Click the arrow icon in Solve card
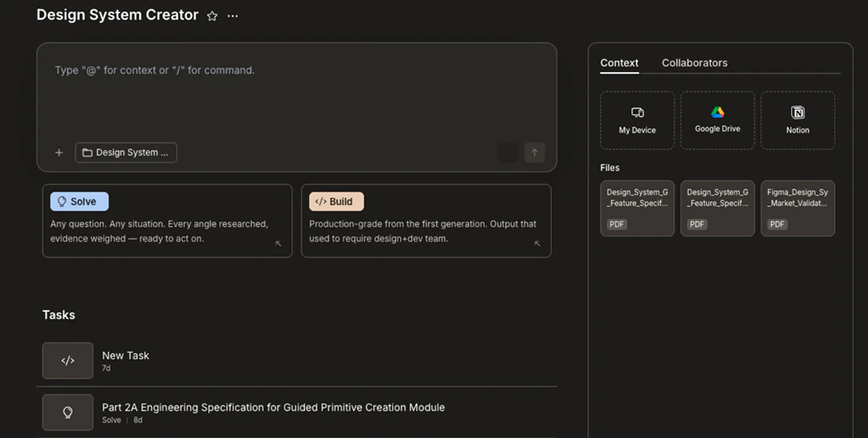This screenshot has height=438, width=868. click(279, 244)
